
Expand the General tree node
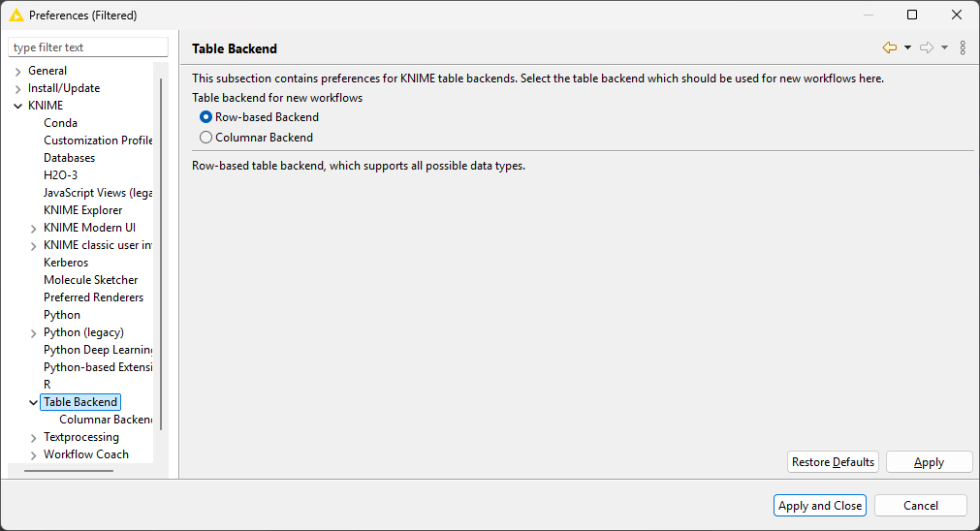18,71
